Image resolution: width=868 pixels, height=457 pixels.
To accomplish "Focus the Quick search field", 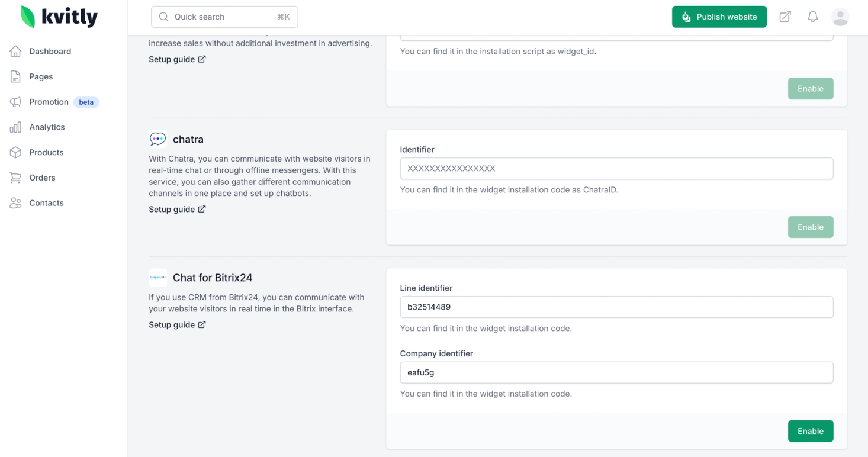I will coord(224,17).
